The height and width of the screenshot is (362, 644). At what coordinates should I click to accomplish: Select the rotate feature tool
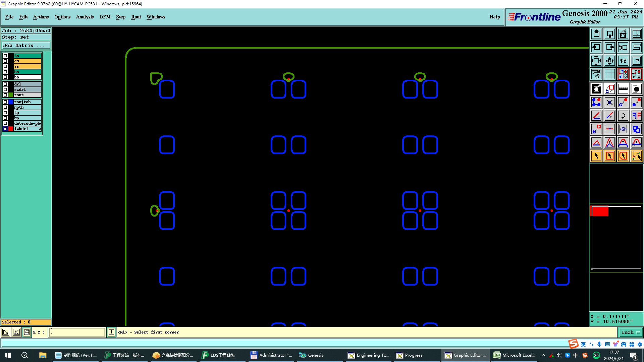click(x=623, y=116)
